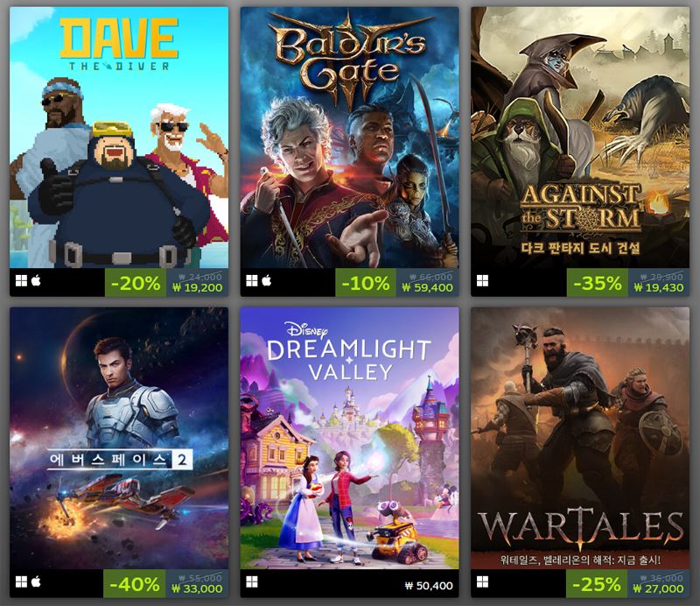Click the -35% discount badge

click(598, 283)
